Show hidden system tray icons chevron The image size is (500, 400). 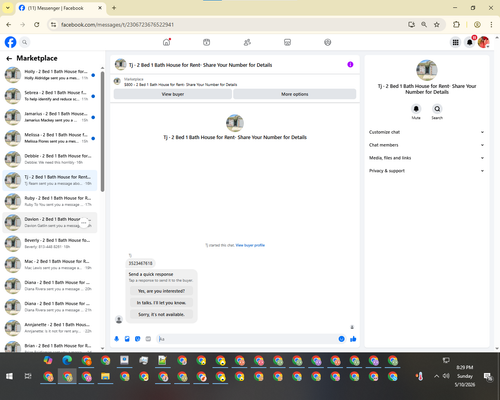[x=436, y=376]
